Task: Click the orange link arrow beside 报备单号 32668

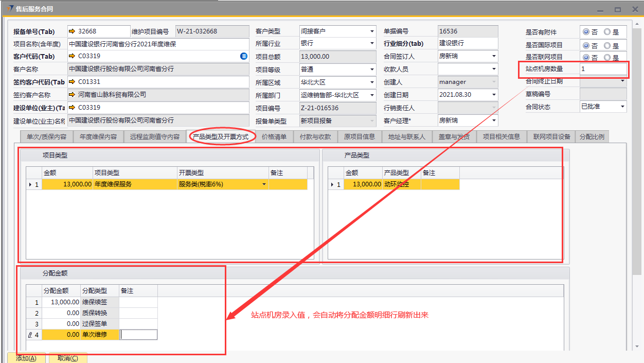Action: [x=71, y=31]
